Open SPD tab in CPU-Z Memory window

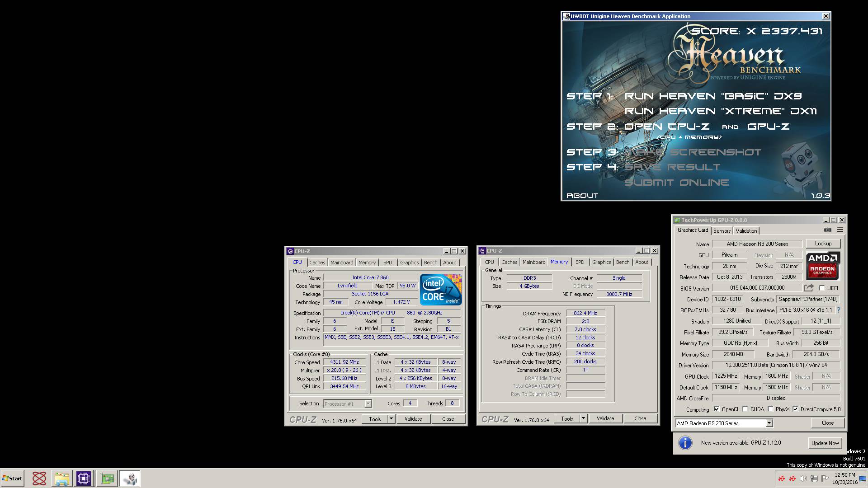(x=580, y=262)
